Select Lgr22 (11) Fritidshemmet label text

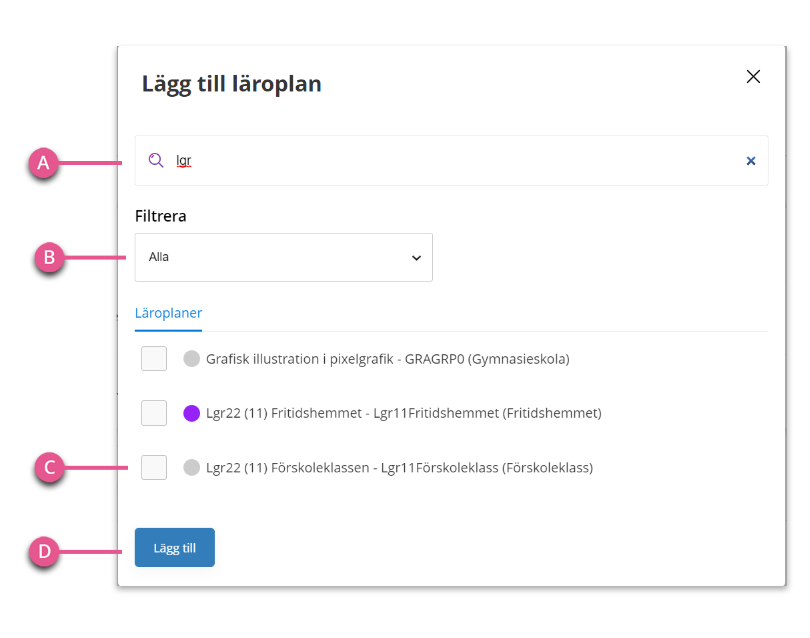point(403,413)
